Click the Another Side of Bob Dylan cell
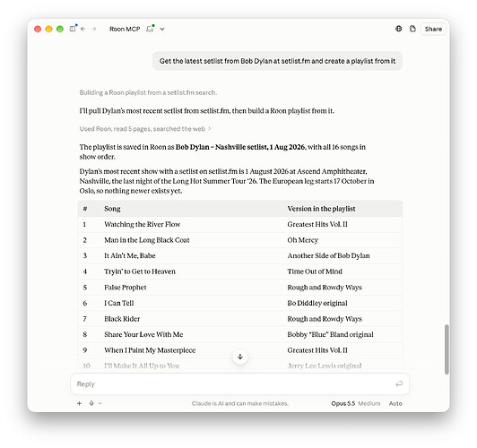 tap(328, 255)
